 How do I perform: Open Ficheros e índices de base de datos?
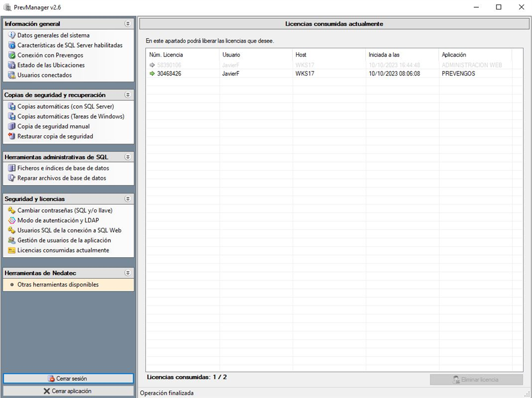click(63, 169)
